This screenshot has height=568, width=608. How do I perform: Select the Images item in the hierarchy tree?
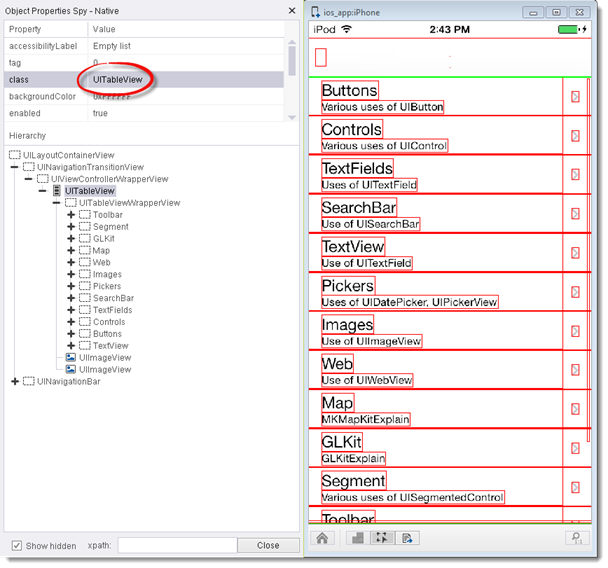(107, 274)
